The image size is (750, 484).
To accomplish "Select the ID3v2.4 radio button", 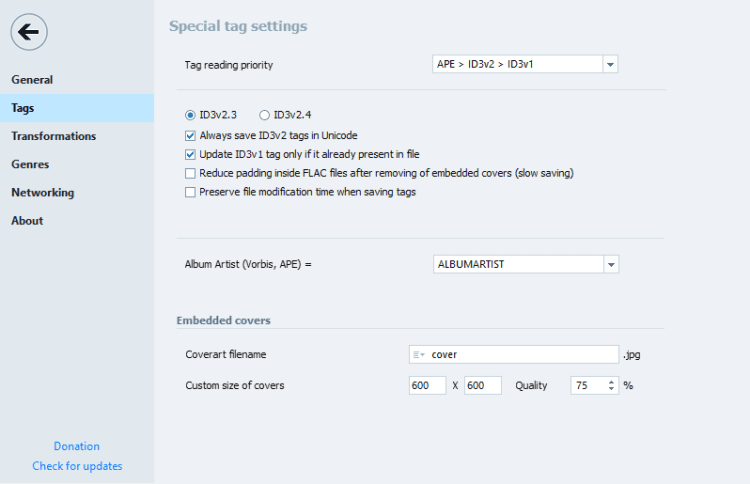I will [265, 115].
